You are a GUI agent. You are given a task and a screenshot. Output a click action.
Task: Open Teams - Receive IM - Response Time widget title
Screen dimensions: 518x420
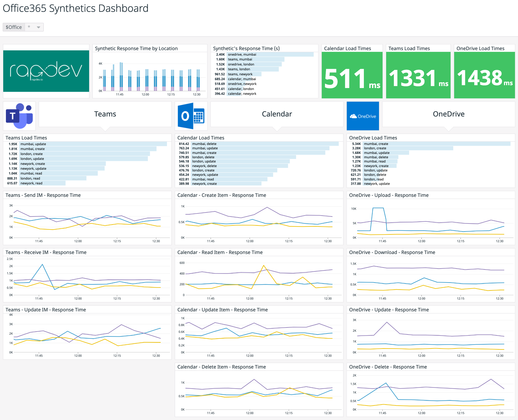(46, 252)
